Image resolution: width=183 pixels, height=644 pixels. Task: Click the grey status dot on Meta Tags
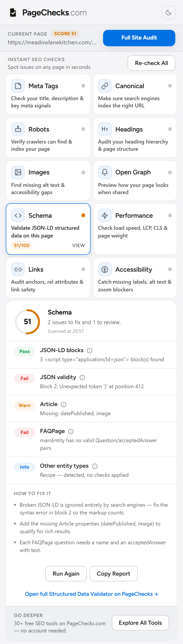(x=83, y=86)
